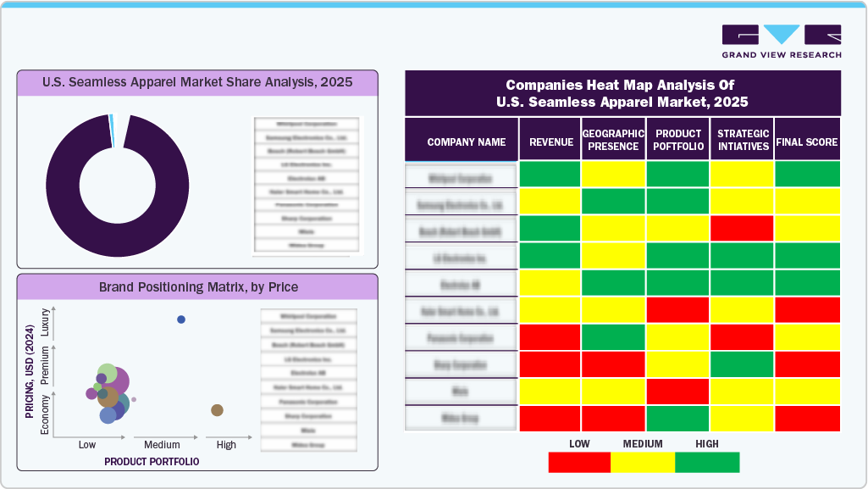This screenshot has width=868, height=489.
Task: Click the green HIGH legend swatch
Action: coord(707,462)
